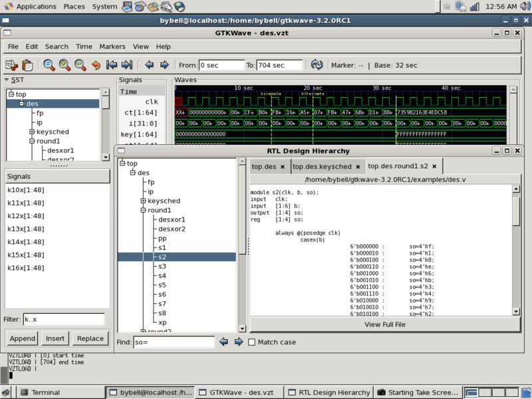Collapse round1 in RTL Design Hierarchy tree
Image resolution: width=532 pixels, height=399 pixels.
pos(143,210)
